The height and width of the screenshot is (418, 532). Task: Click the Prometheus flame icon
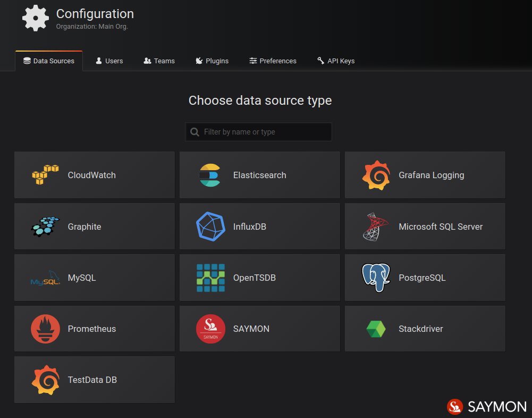[46, 329]
